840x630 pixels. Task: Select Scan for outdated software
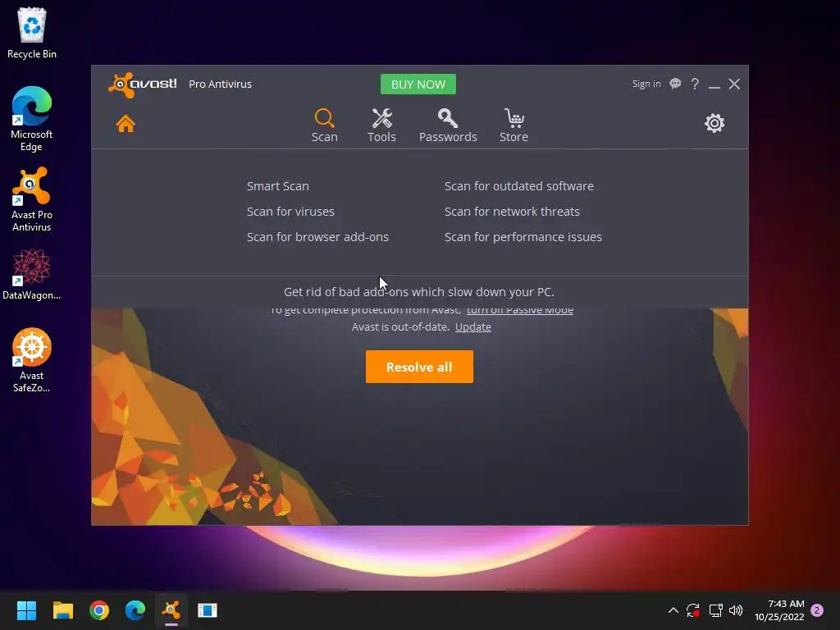coord(518,186)
